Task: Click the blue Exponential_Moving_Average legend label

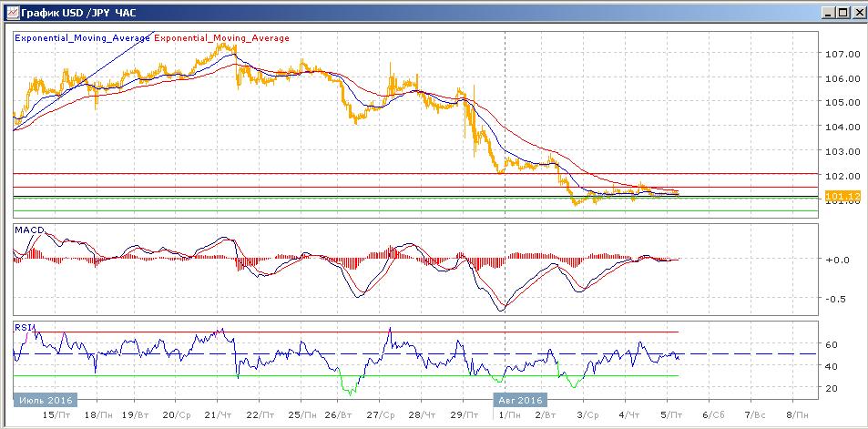Action: coord(84,38)
